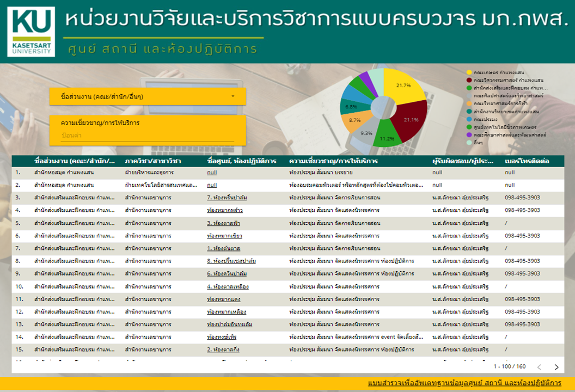Select สำนักหอสมุด กำแพงแสน cell in row 1
The image size is (575, 392).
point(64,173)
